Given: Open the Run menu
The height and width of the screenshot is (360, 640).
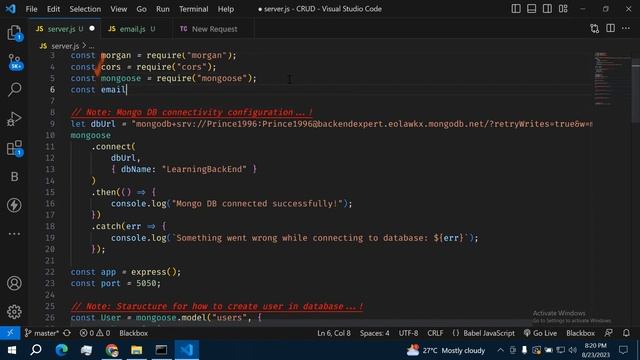Looking at the screenshot, I should click(x=162, y=9).
